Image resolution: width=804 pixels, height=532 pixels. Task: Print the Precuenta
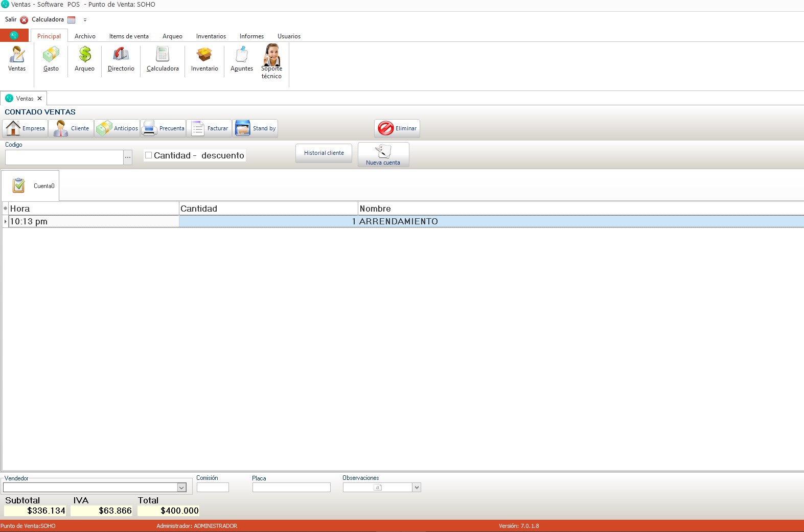[x=164, y=128]
